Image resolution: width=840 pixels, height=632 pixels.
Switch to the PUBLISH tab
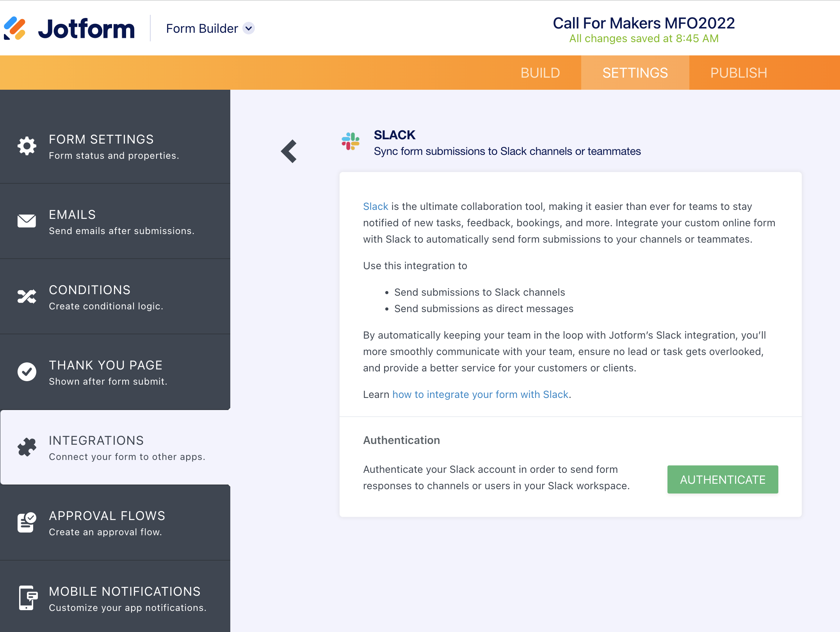(x=739, y=73)
